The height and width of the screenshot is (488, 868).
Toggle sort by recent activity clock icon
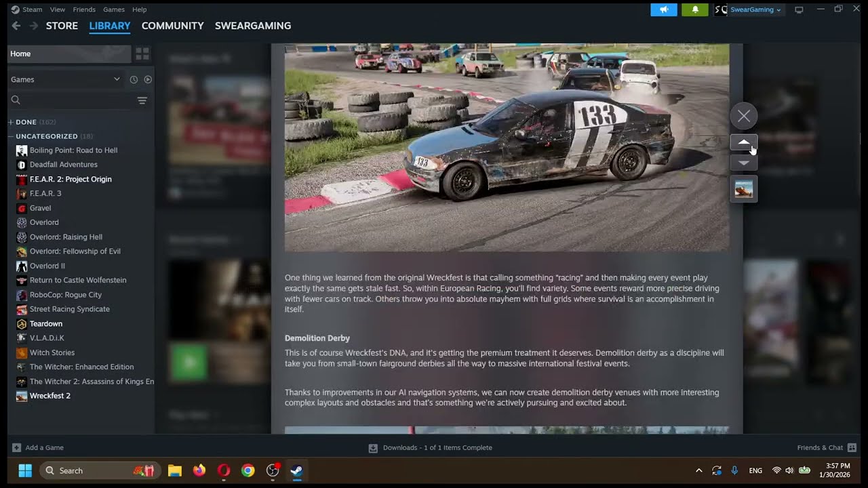pyautogui.click(x=134, y=79)
